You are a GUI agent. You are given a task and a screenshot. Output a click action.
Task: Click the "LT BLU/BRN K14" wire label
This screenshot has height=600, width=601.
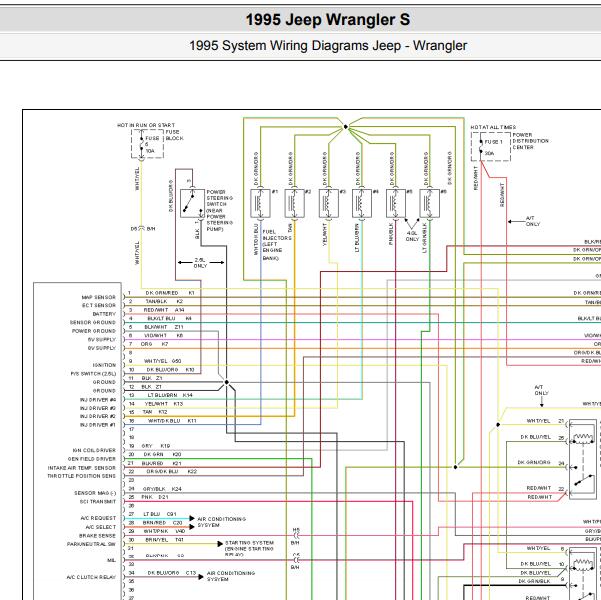pyautogui.click(x=170, y=395)
